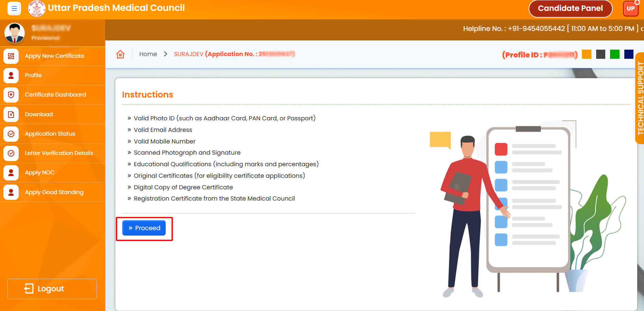Go to Home breadcrumb link
Viewport: 644px width, 311px height.
(x=148, y=54)
